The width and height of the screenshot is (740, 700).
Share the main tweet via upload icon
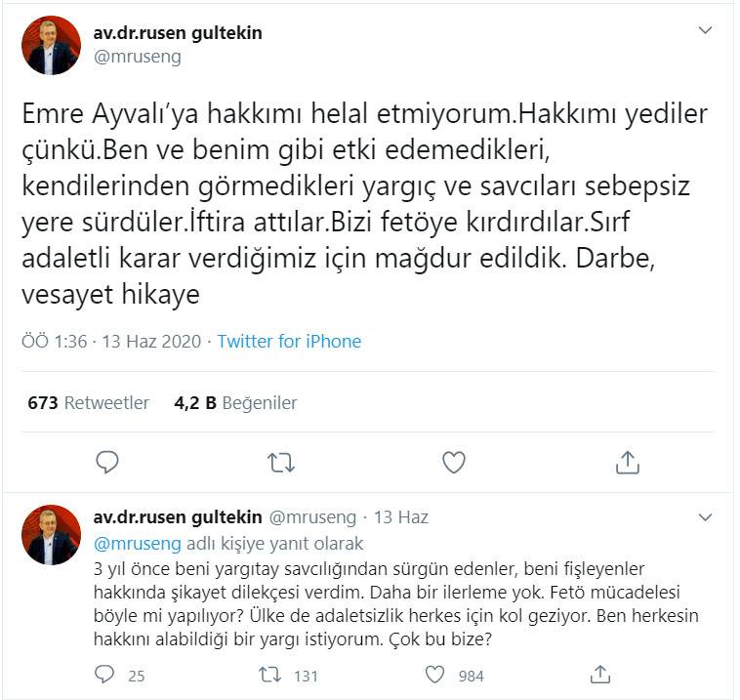[x=627, y=462]
